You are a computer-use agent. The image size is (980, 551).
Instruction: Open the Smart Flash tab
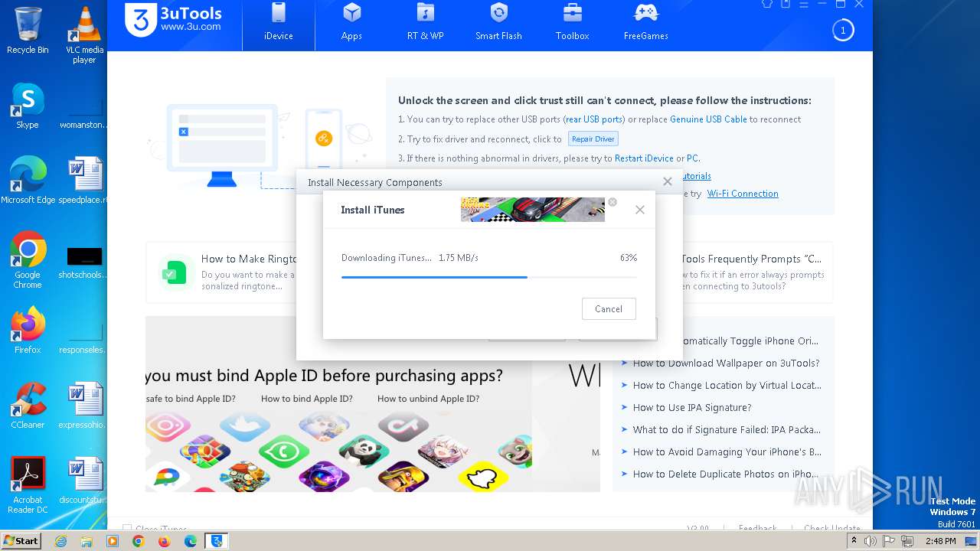click(x=498, y=23)
